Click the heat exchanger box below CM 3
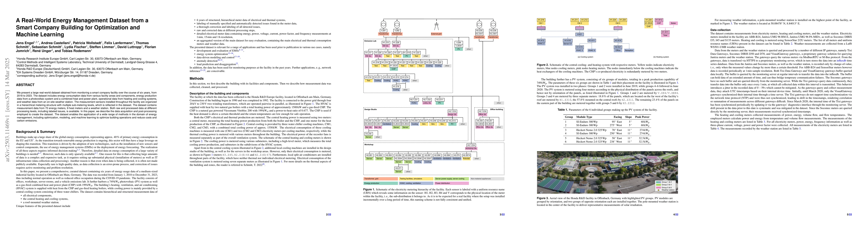868x225 pixels. (618, 28)
